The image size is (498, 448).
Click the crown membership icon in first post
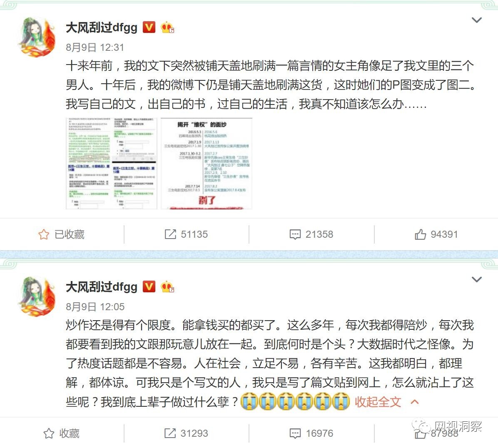[x=167, y=27]
